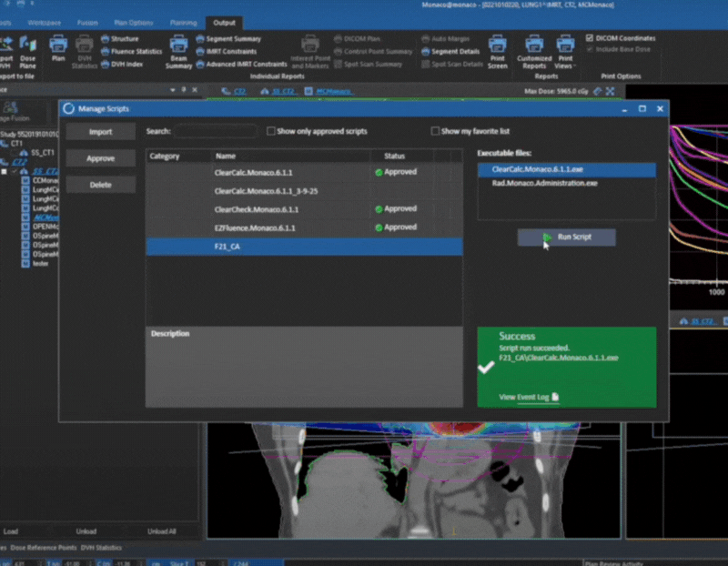Open the View Event Log link
The height and width of the screenshot is (566, 728).
click(529, 397)
